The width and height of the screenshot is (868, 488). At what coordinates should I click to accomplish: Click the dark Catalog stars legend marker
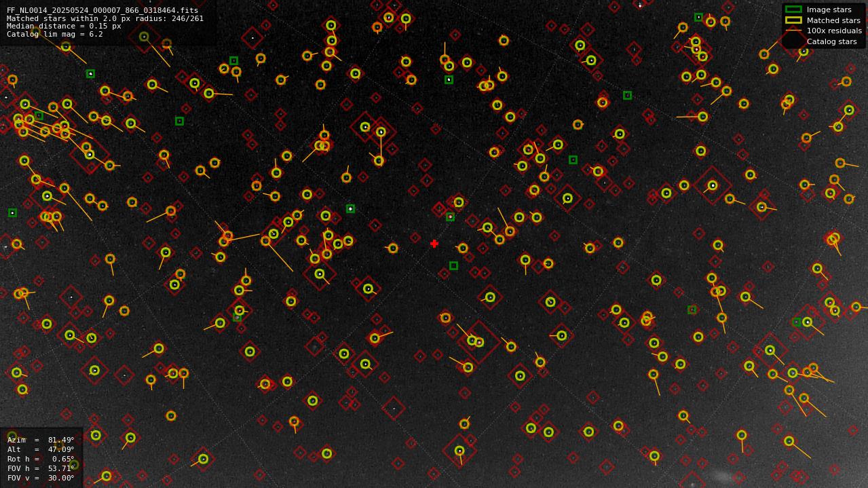(793, 41)
